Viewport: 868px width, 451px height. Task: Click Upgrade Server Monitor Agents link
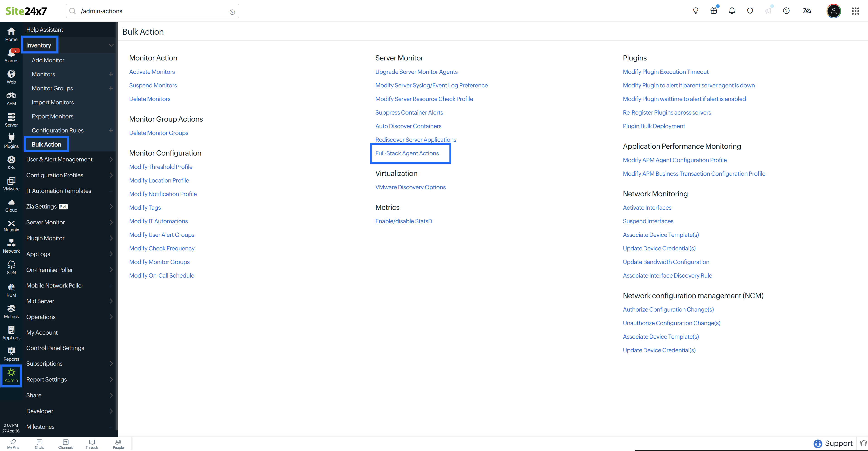coord(416,72)
